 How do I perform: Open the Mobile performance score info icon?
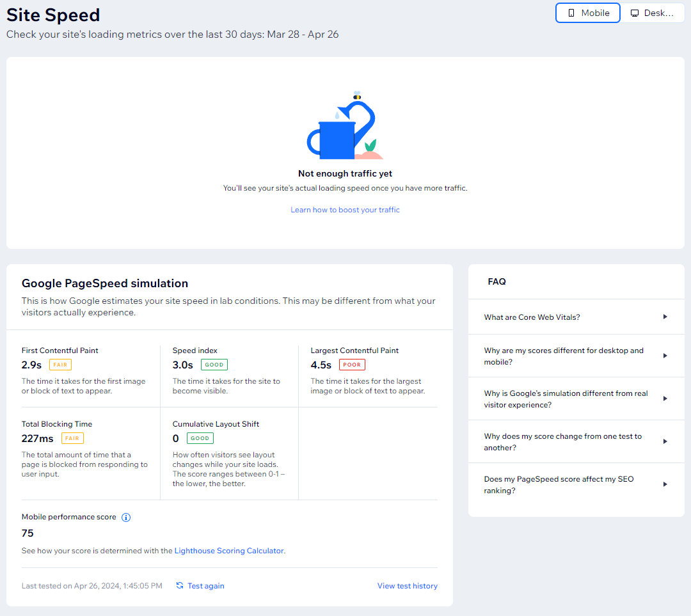click(126, 517)
